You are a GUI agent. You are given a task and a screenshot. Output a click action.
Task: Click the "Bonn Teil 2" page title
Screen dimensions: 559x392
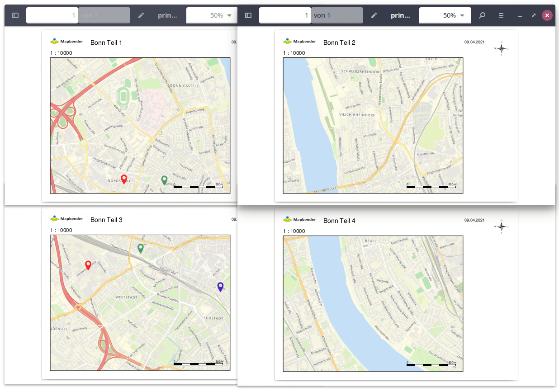pos(339,43)
